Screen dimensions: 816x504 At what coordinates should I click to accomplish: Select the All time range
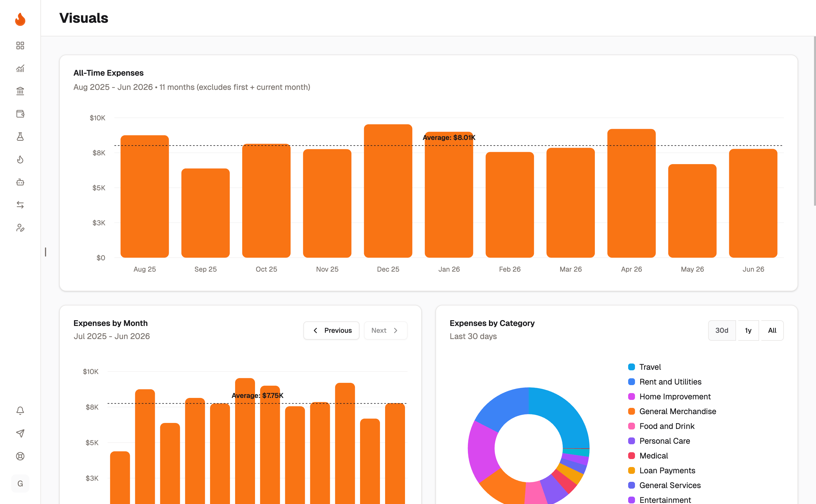tap(772, 330)
